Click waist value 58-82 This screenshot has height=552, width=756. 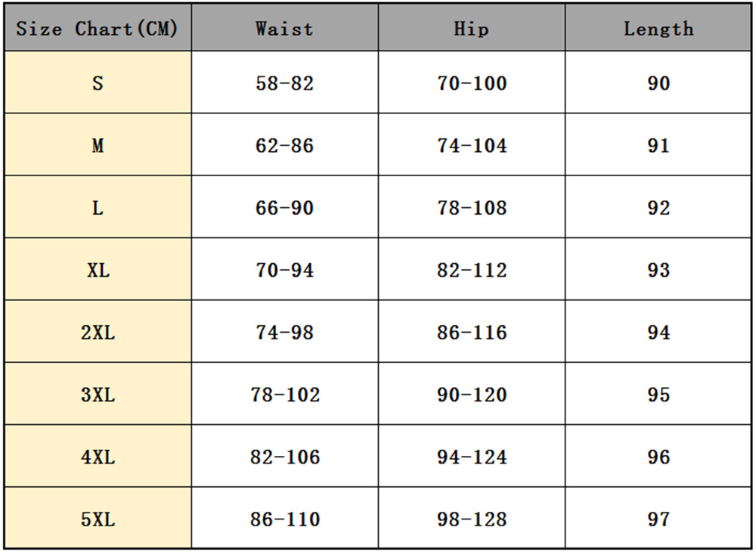point(284,83)
